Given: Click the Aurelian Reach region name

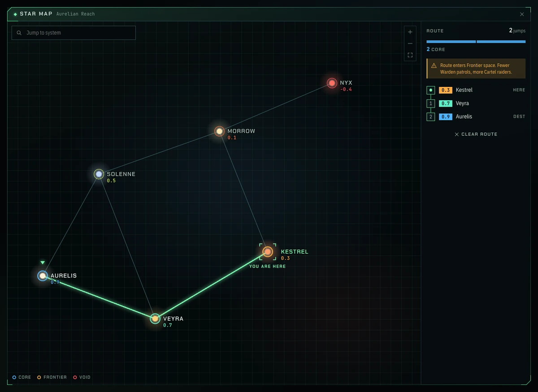Looking at the screenshot, I should (76, 14).
